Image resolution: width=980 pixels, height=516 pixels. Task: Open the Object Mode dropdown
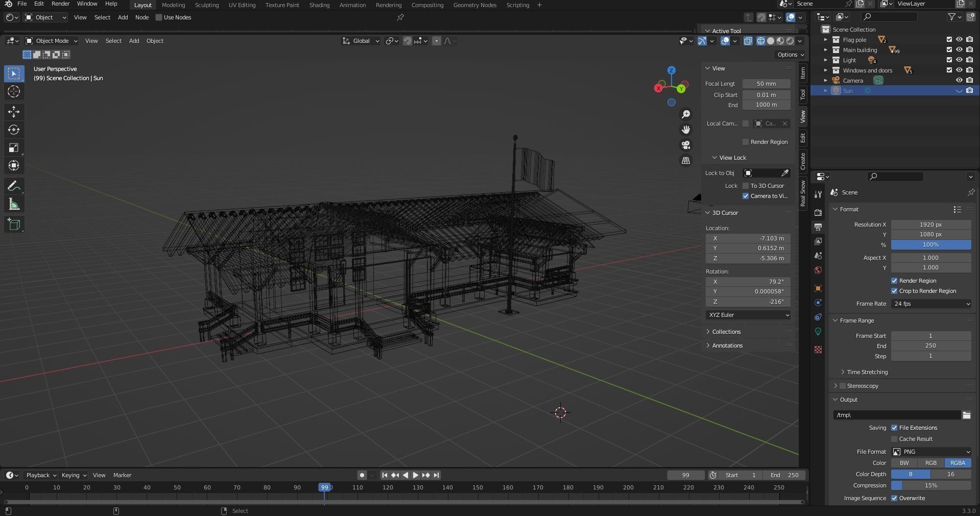(52, 41)
